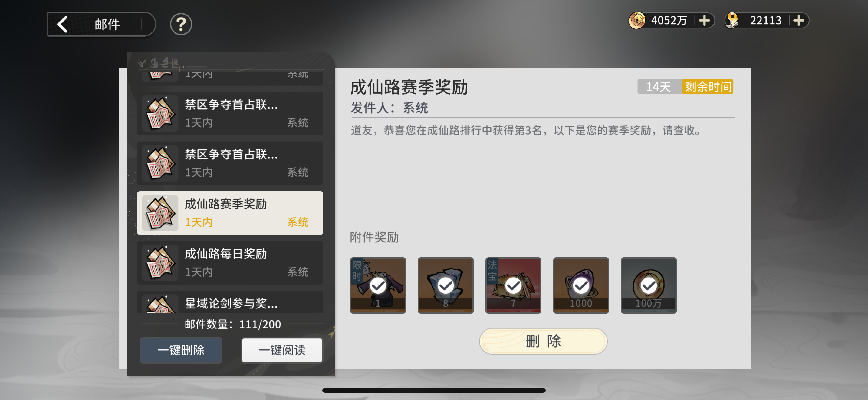Click the 一键阅读 button
This screenshot has width=868, height=400.
pos(282,350)
